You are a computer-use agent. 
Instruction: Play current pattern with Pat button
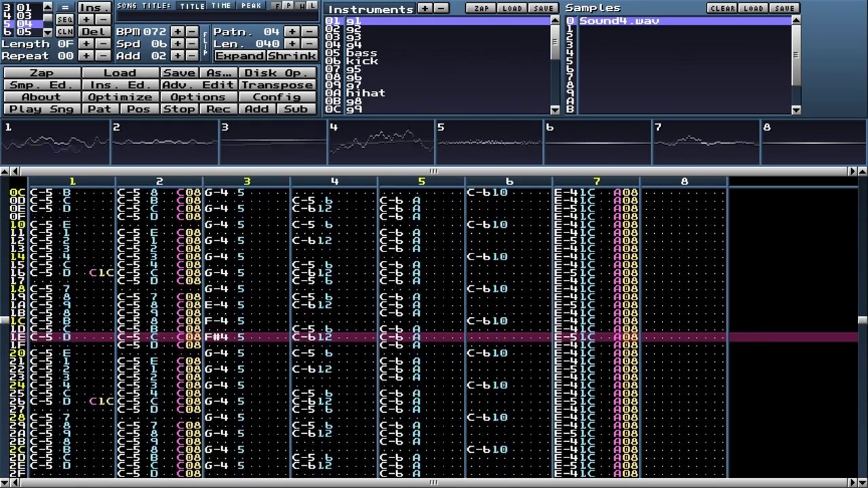tap(100, 109)
